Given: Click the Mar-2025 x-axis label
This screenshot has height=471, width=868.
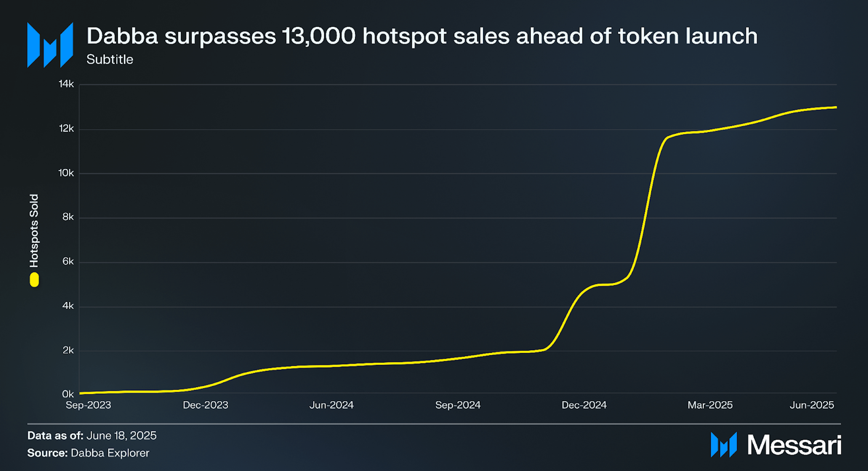Looking at the screenshot, I should (710, 405).
